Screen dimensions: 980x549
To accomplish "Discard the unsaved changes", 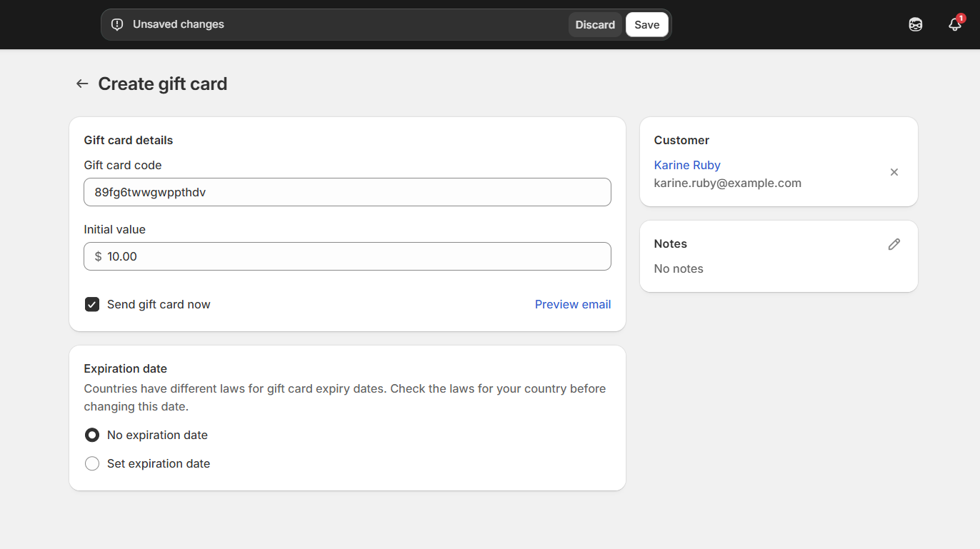I will (594, 25).
